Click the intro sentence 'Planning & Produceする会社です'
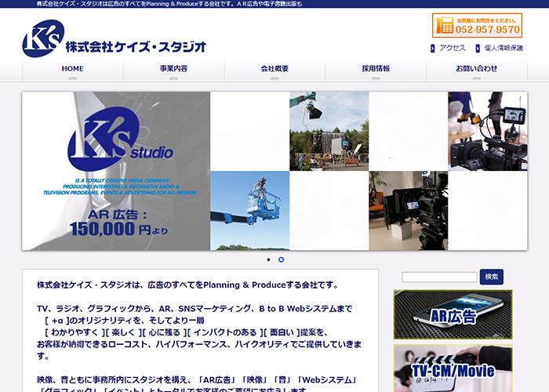 click(271, 285)
